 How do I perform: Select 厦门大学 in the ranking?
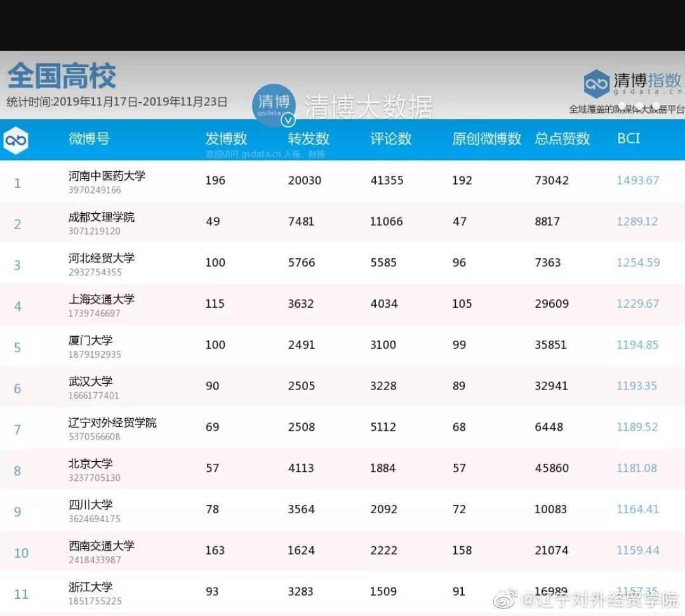[90, 340]
